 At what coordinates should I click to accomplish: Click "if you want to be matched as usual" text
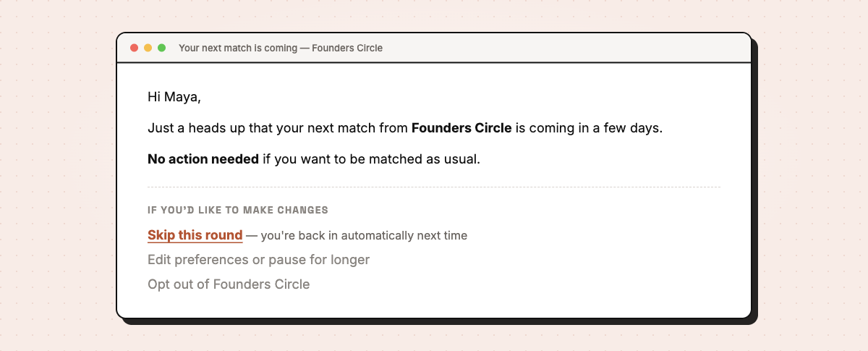point(371,159)
